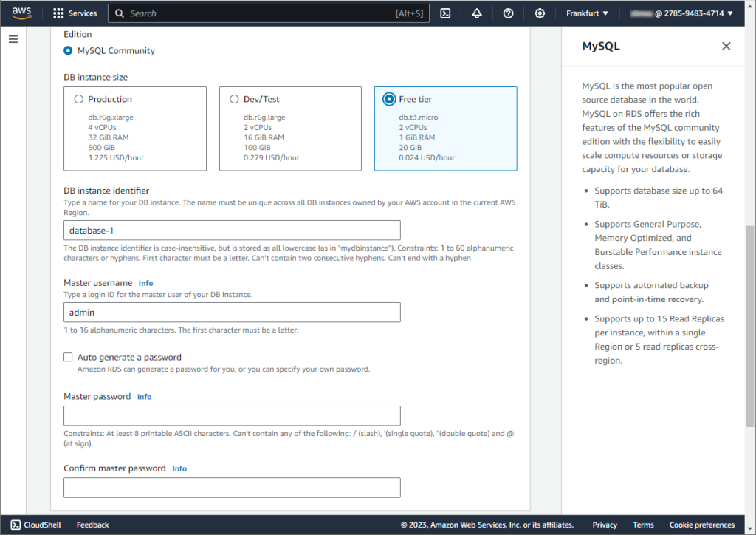This screenshot has width=756, height=535.
Task: Select MySQL Community edition radio
Action: pos(68,51)
